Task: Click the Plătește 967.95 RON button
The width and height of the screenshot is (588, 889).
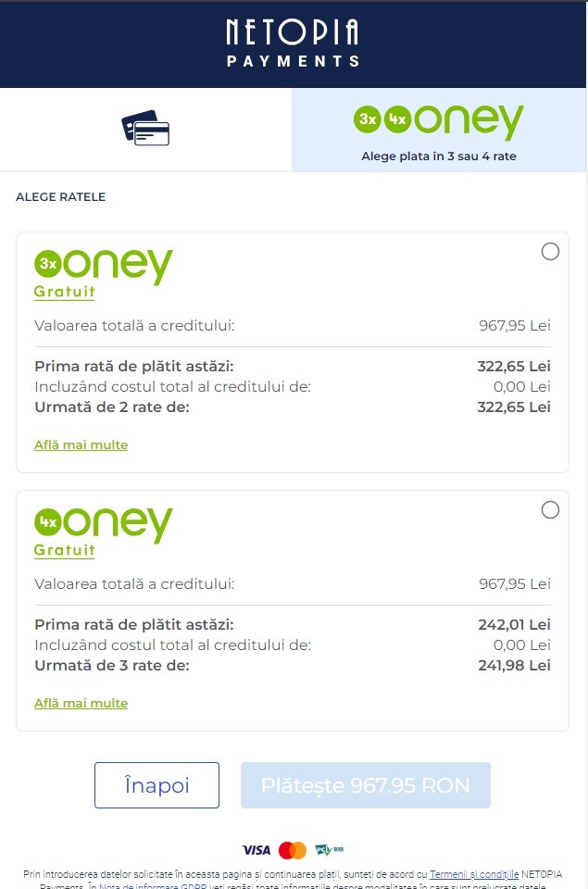Action: 366,785
